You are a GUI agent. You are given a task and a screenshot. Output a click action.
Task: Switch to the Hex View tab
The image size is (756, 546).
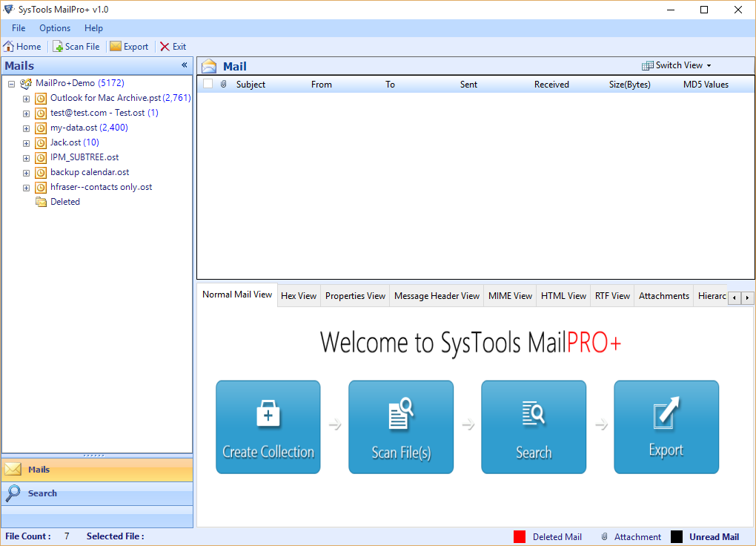tap(299, 295)
